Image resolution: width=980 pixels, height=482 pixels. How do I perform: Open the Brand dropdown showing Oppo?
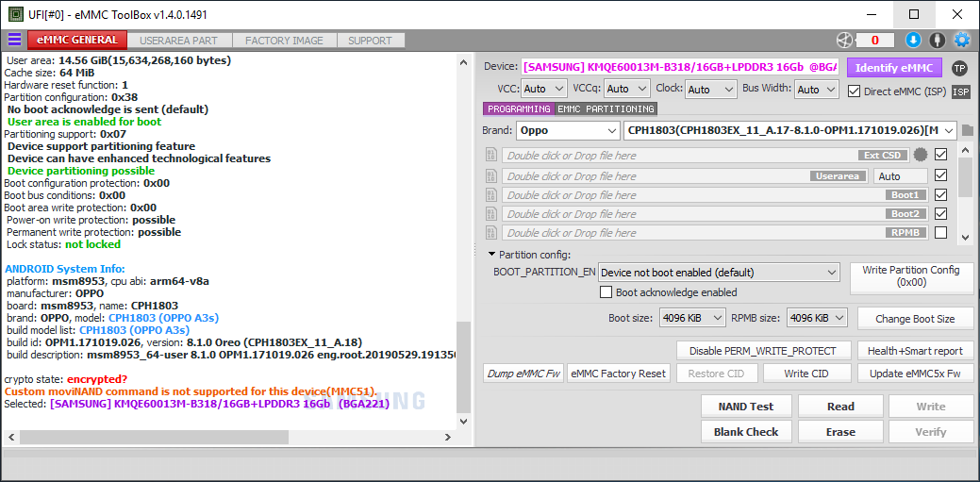pyautogui.click(x=568, y=131)
